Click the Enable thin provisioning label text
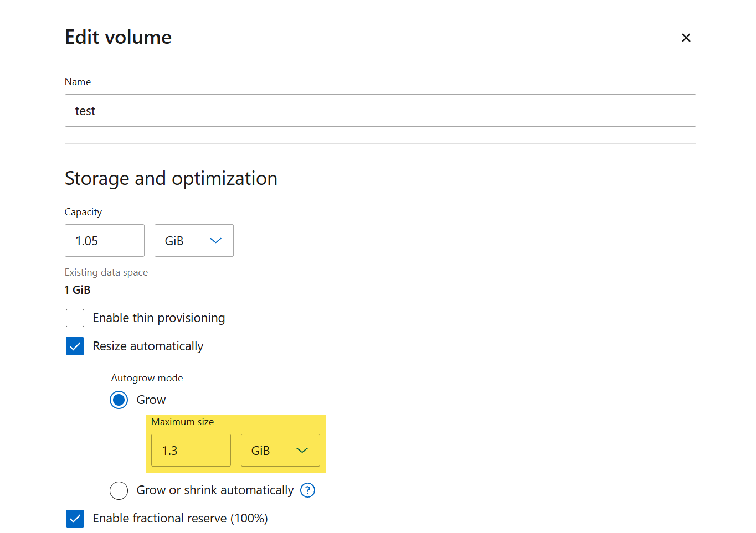756x533 pixels. (x=158, y=318)
